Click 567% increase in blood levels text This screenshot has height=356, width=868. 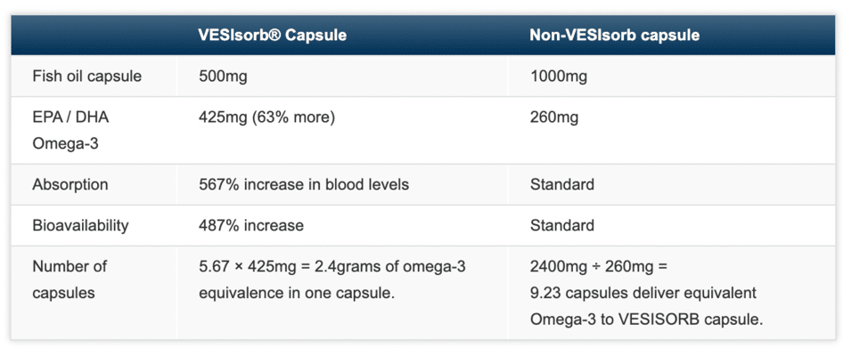pos(303,185)
